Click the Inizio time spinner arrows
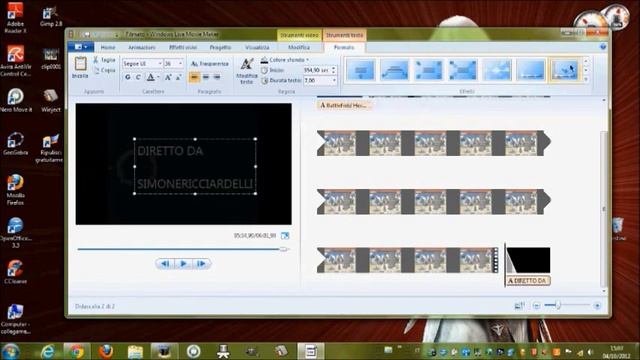This screenshot has width=640, height=360. pos(334,70)
